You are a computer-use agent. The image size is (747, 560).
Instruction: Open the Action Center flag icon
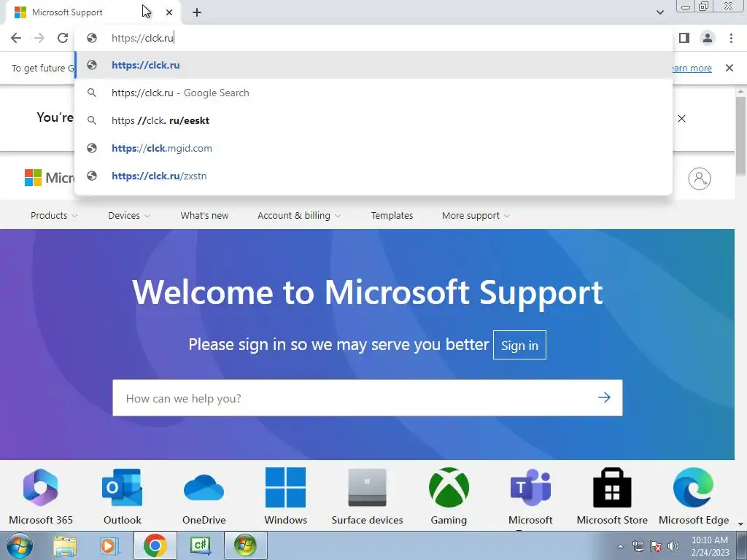coord(656,546)
